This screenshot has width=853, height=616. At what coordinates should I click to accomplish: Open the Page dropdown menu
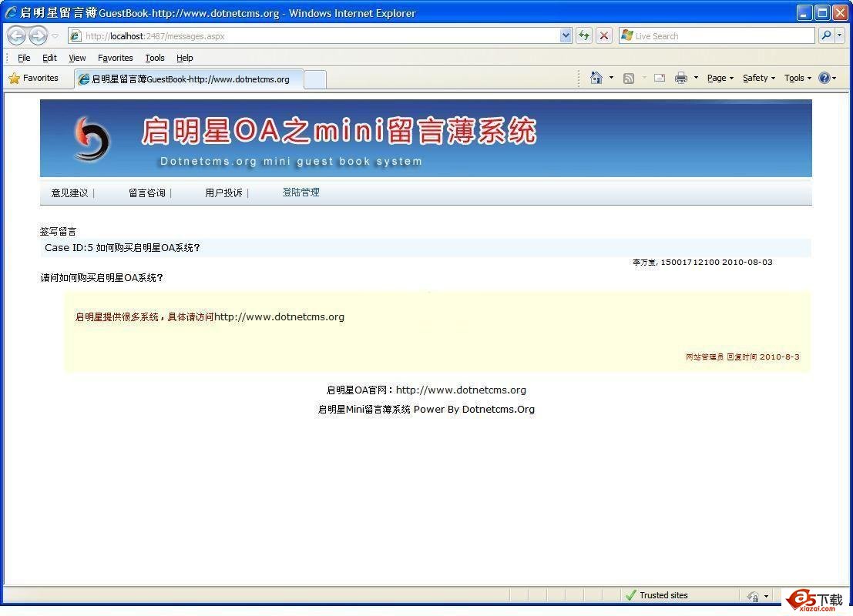(x=720, y=79)
